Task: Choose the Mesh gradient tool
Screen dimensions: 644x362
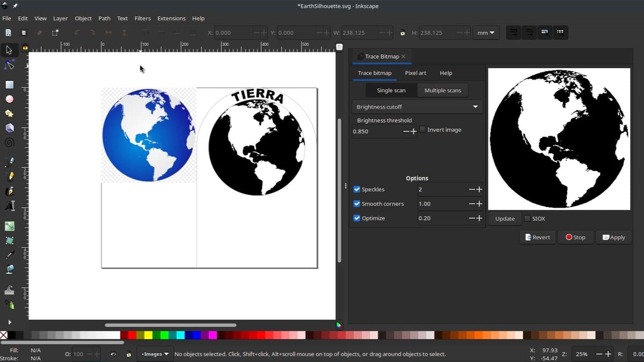Action: tap(9, 240)
